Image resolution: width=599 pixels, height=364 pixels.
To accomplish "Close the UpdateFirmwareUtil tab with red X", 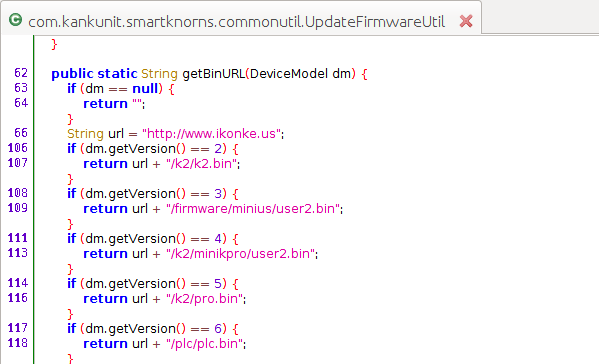I will [x=466, y=21].
